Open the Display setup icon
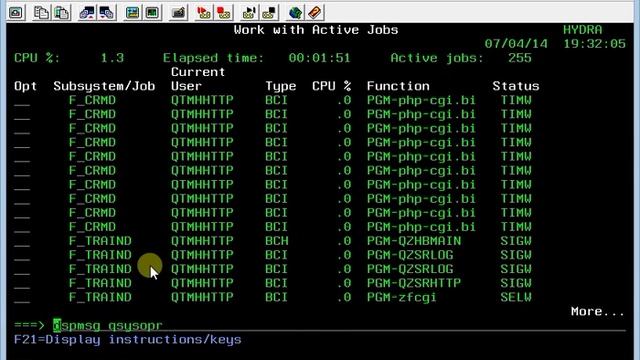The image size is (640, 360). pyautogui.click(x=132, y=13)
